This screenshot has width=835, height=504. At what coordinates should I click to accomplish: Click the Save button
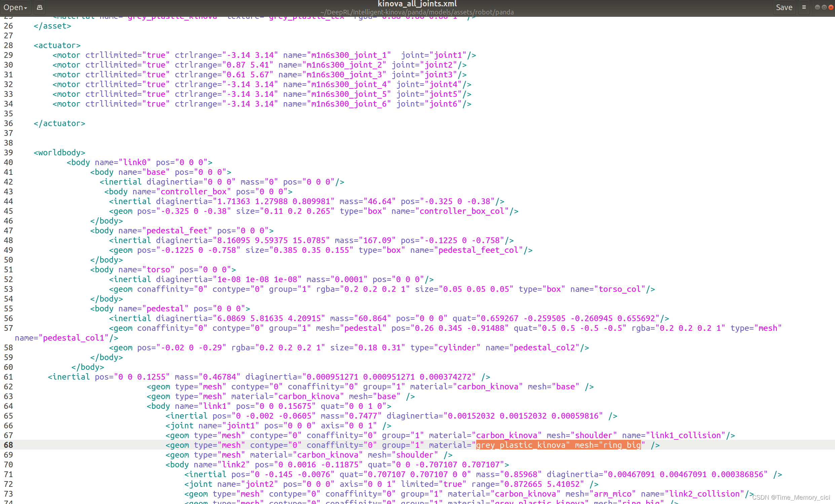[x=784, y=7]
